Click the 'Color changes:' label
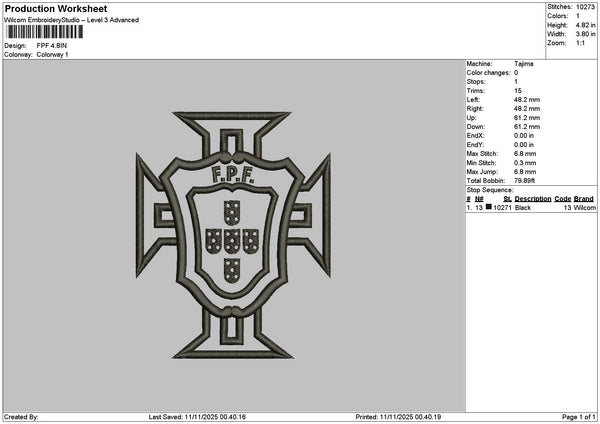The image size is (600, 424). [x=488, y=73]
